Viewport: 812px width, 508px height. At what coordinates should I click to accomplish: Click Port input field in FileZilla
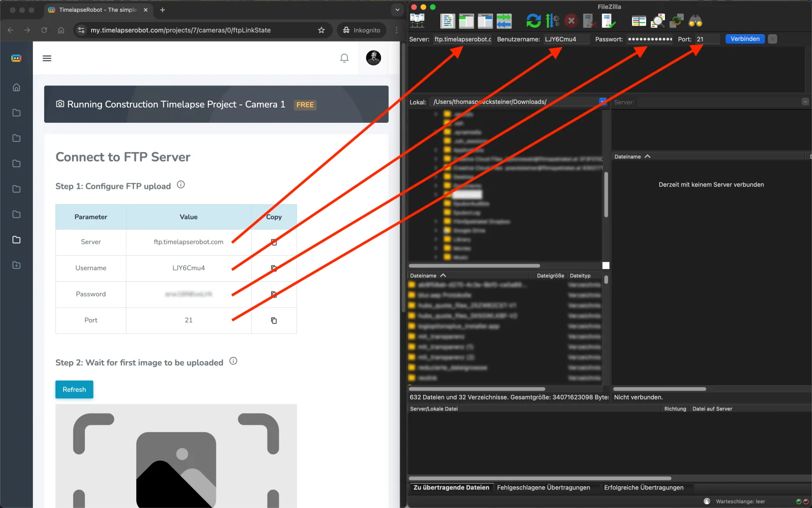[707, 39]
